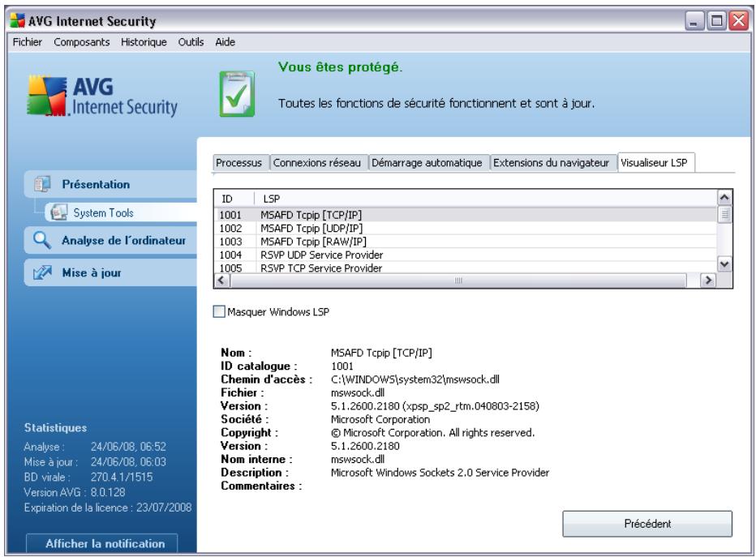Click the green protected status clipboard icon
The image size is (756, 557).
[237, 94]
